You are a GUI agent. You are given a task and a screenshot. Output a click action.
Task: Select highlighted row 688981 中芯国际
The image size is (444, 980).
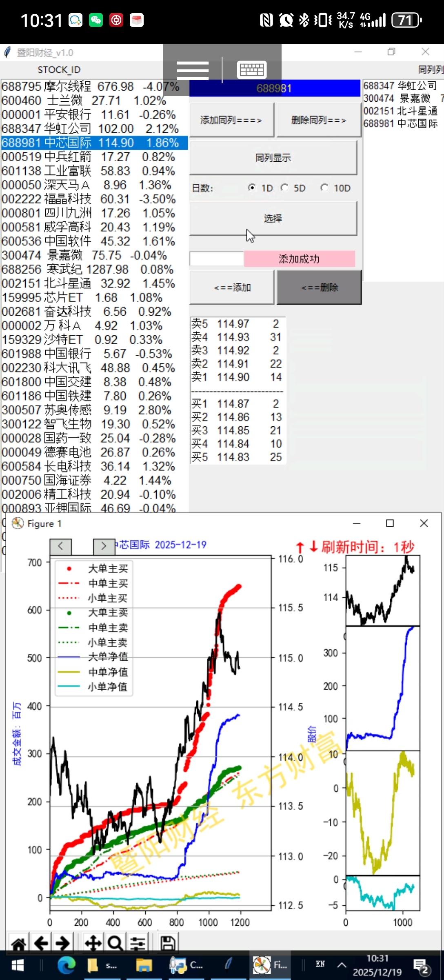point(94,143)
